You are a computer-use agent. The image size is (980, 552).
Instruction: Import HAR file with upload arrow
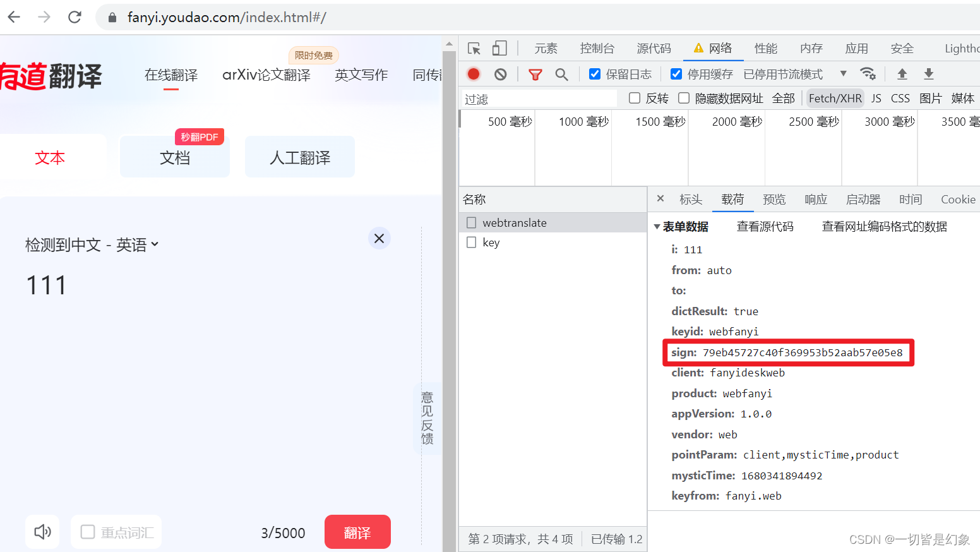pyautogui.click(x=902, y=74)
